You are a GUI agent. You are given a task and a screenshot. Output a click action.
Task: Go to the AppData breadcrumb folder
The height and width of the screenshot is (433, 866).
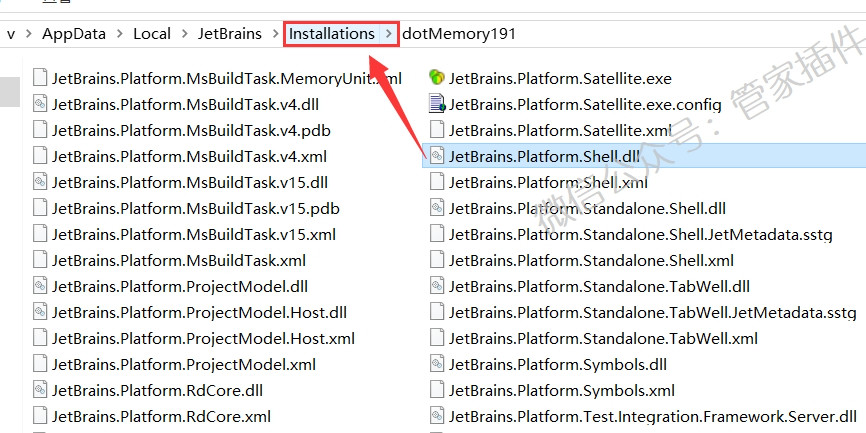[x=74, y=34]
